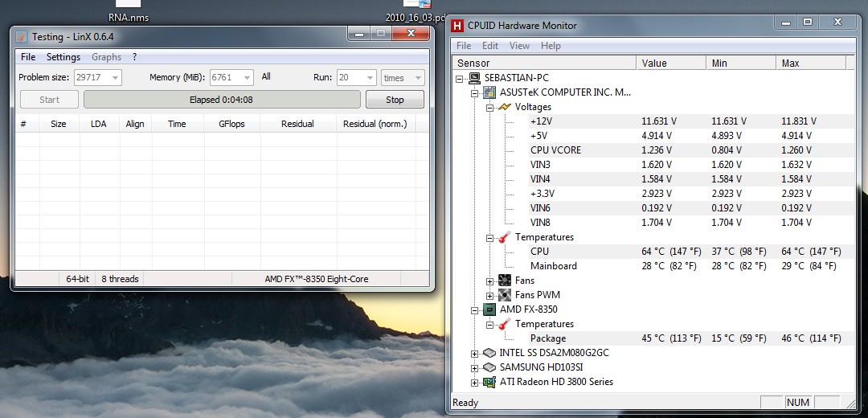Click the LinX app icon in title bar

point(21,36)
